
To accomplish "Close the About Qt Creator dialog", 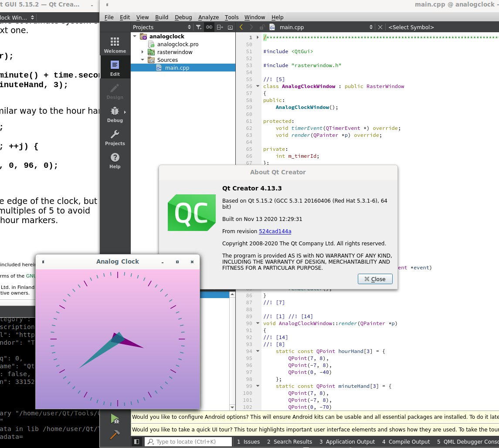I will [x=375, y=279].
